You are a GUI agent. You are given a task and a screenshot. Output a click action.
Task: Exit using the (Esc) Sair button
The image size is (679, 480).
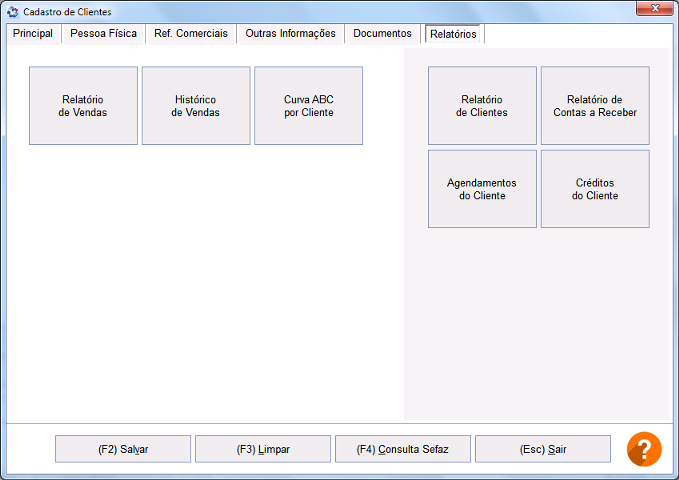pos(542,449)
